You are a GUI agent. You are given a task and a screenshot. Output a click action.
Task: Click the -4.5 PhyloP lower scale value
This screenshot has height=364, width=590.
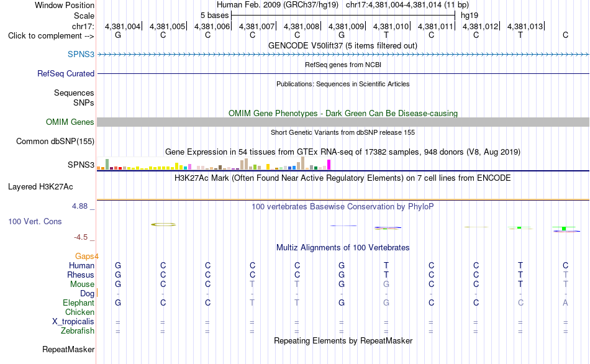81,237
